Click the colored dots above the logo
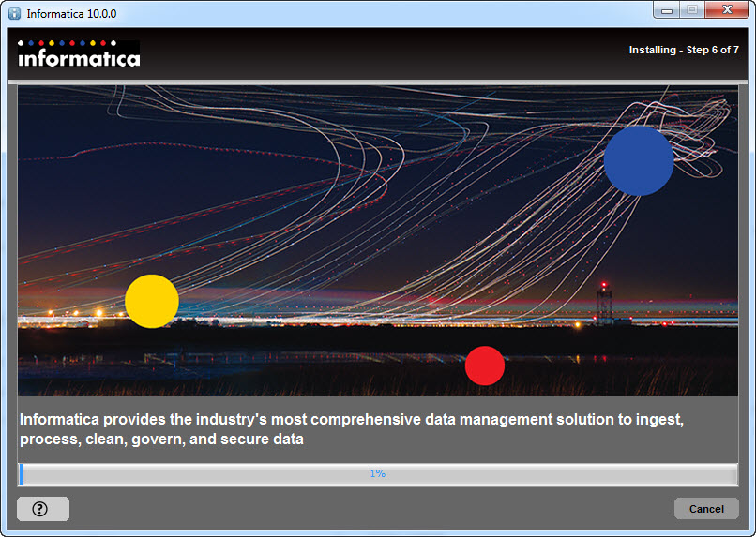Screen dimensions: 756x537 (x=67, y=43)
